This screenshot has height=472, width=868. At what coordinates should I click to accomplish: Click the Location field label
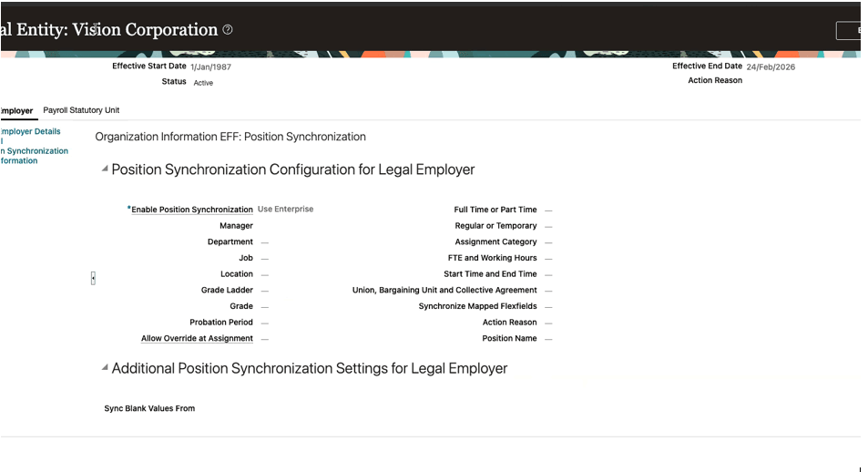point(237,273)
